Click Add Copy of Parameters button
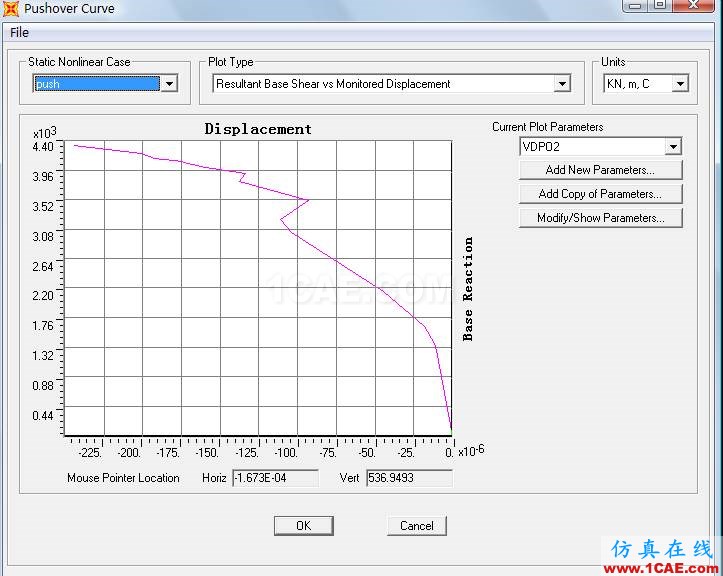 (x=600, y=194)
